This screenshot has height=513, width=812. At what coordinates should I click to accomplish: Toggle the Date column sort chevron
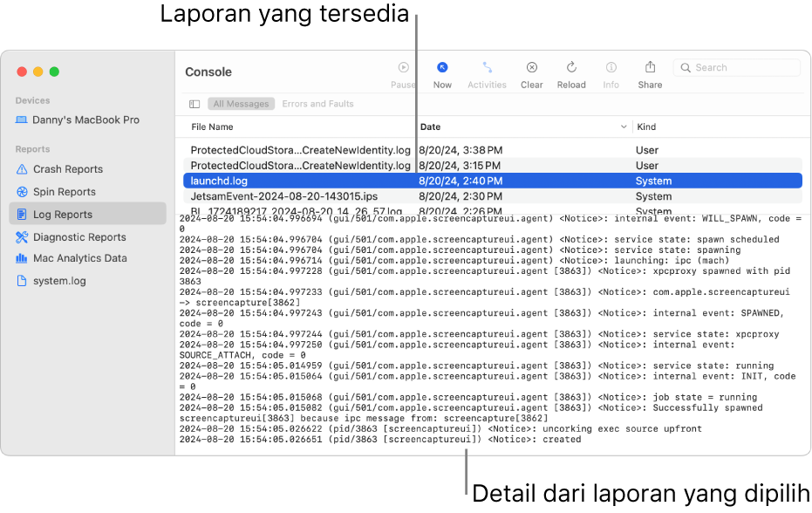click(624, 127)
